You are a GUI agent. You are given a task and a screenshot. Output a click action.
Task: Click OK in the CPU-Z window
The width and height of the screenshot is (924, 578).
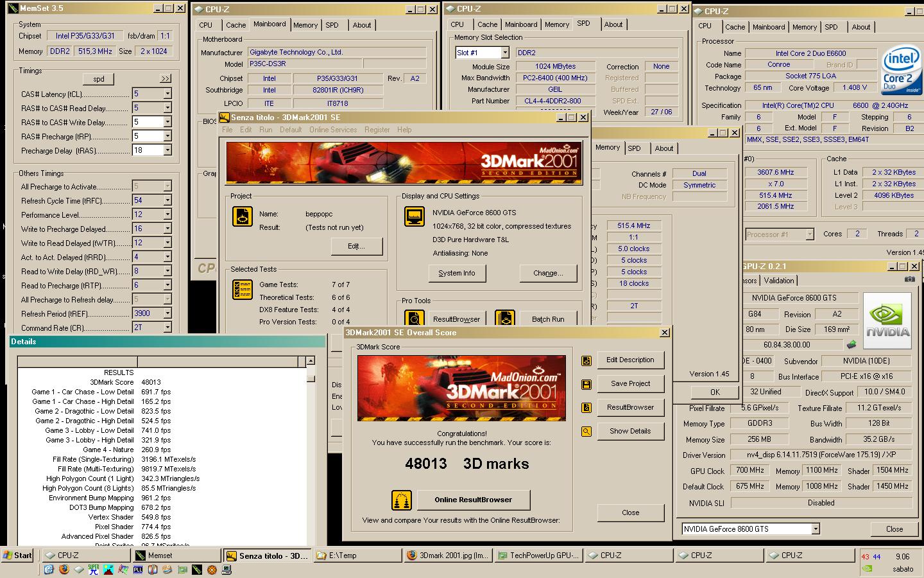point(715,392)
